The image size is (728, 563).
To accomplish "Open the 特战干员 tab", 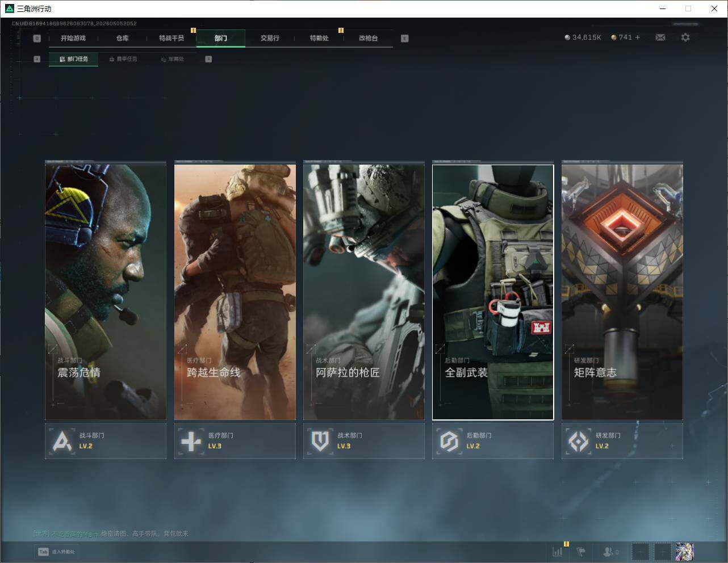I will [171, 38].
